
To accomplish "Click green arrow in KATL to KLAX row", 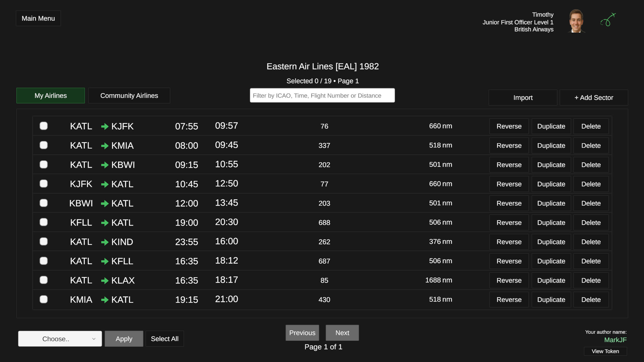I will pos(104,281).
